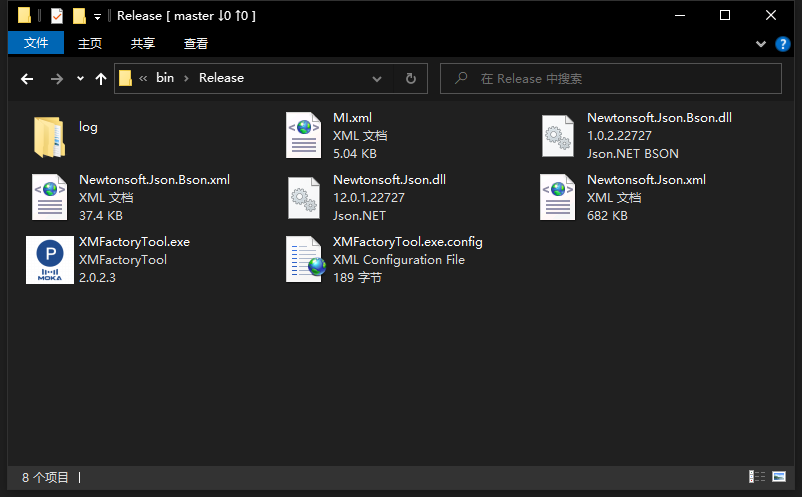Open the quick access toolbar customize dropdown
The width and height of the screenshot is (802, 497).
(x=97, y=16)
